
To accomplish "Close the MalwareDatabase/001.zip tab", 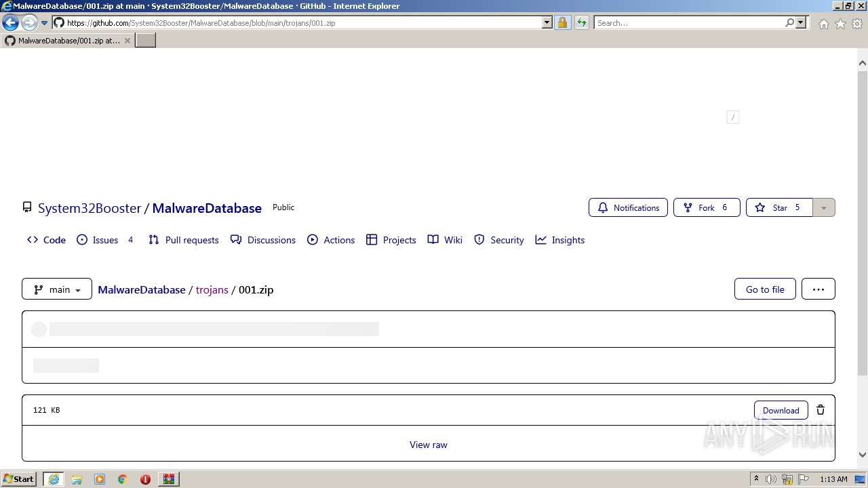I will click(127, 41).
